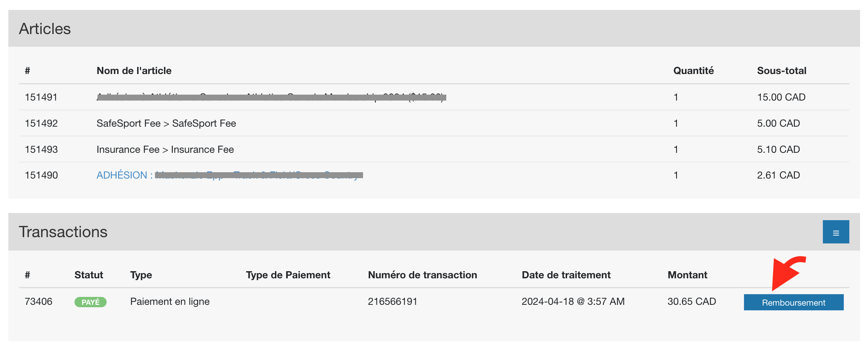The height and width of the screenshot is (346, 868).
Task: Click the Statut column header
Action: [x=89, y=275]
